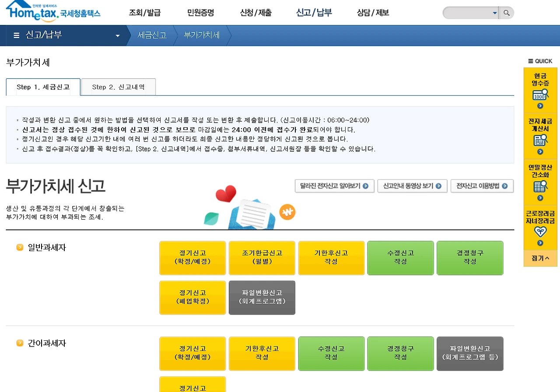Open the search category dropdown arrow
560x392 pixels.
tap(495, 13)
